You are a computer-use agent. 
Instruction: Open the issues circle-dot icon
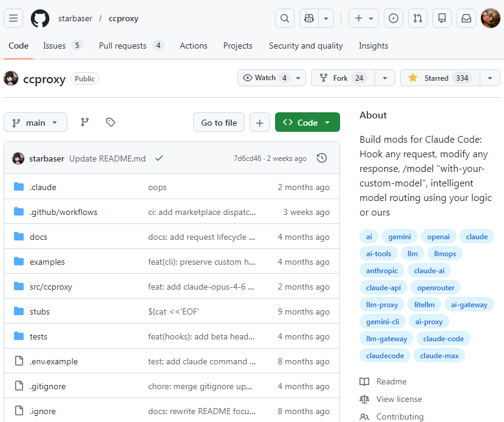point(393,18)
